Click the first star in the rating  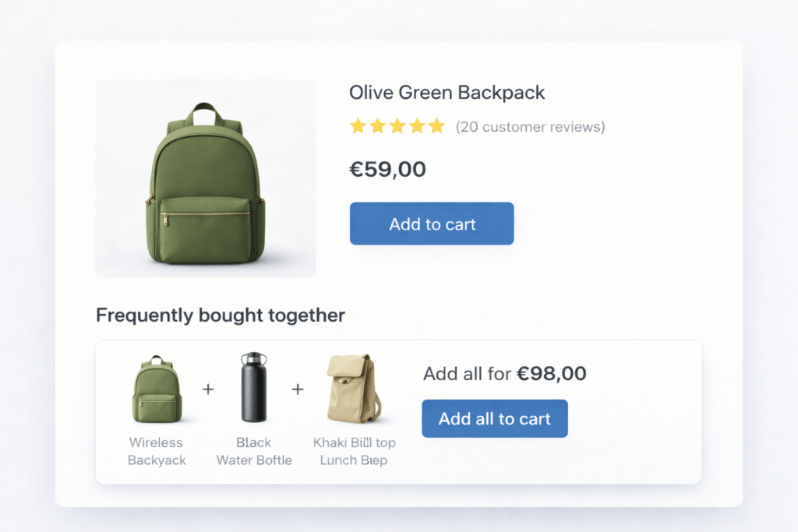[x=358, y=125]
